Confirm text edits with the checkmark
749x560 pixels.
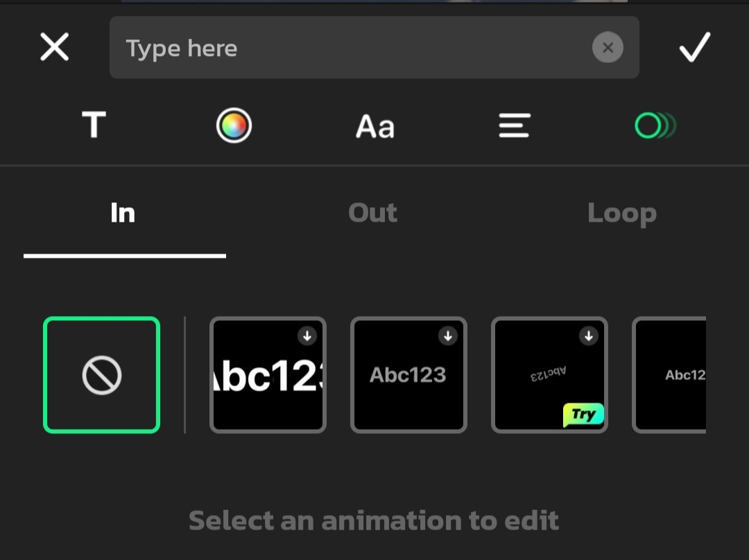tap(694, 47)
